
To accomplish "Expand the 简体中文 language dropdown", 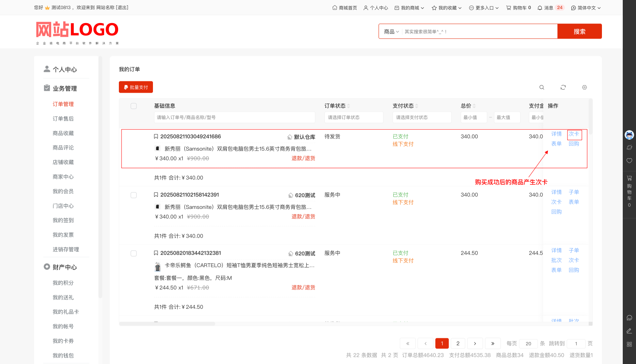I will (x=586, y=8).
